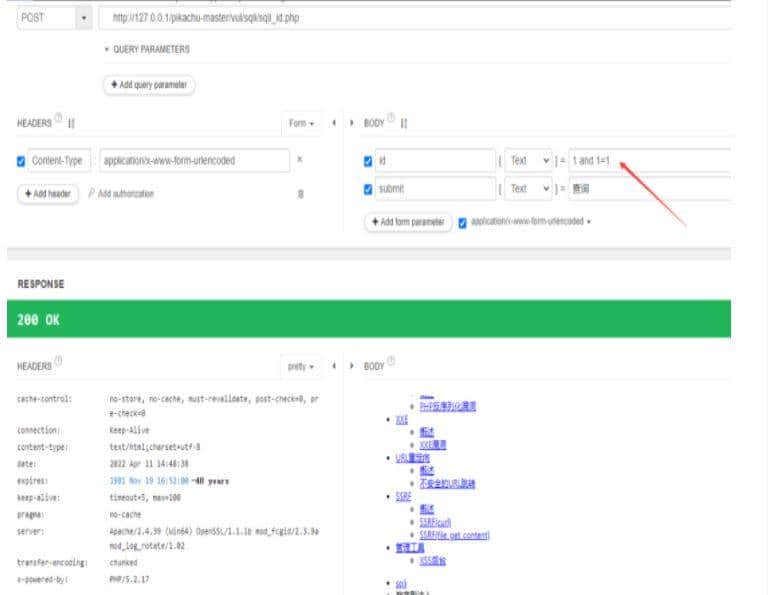Open the 管理工具 link
The height and width of the screenshot is (595, 768).
(x=410, y=547)
